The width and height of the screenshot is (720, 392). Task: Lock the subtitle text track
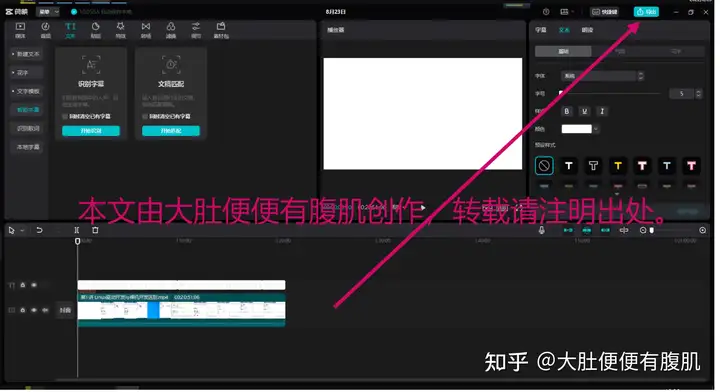[22, 285]
